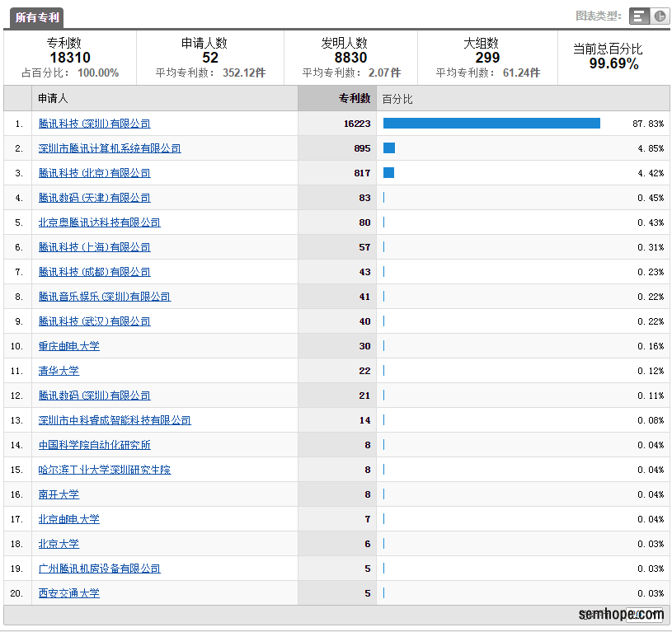Open 腾讯科技(深圳)有限公司 applicant link
This screenshot has height=632, width=672.
click(95, 124)
